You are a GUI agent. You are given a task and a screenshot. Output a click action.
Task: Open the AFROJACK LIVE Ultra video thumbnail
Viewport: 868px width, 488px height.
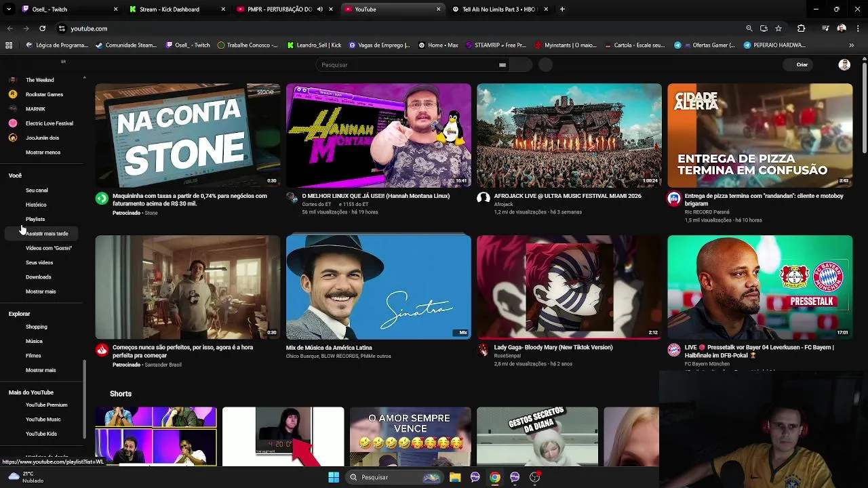click(569, 136)
